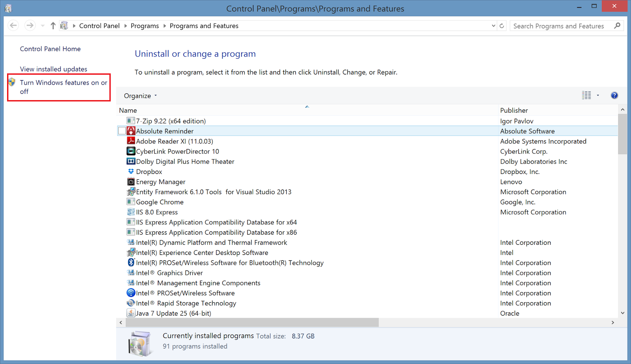The height and width of the screenshot is (364, 631).
Task: Open View installed updates link
Action: pyautogui.click(x=54, y=69)
